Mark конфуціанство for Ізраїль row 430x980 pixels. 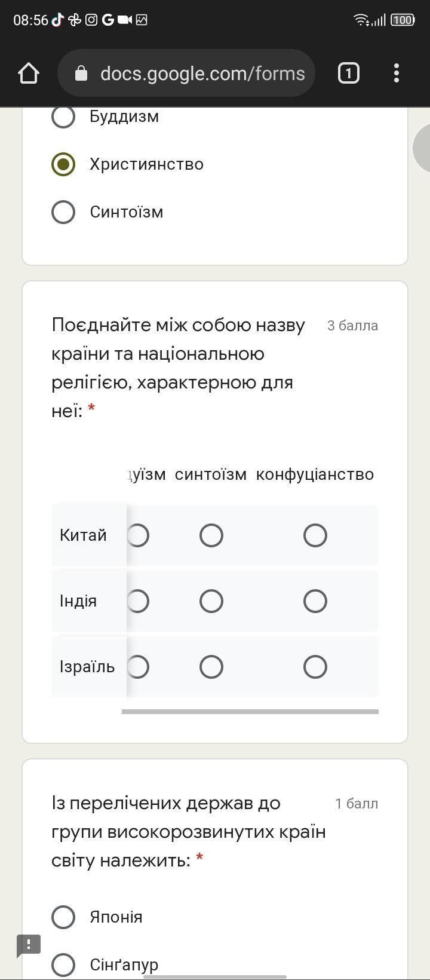(315, 667)
